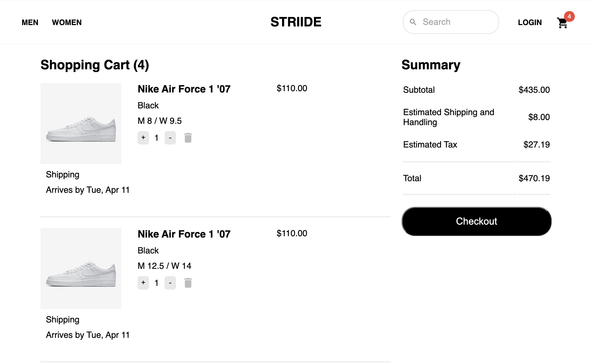Go to the LOGIN page
The width and height of the screenshot is (591, 364).
click(530, 22)
